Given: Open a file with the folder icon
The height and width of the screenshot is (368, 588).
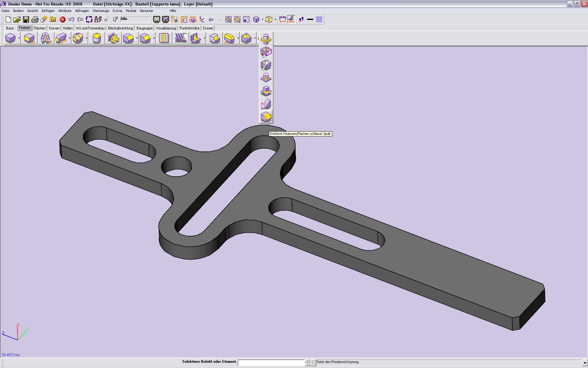Looking at the screenshot, I should click(17, 20).
